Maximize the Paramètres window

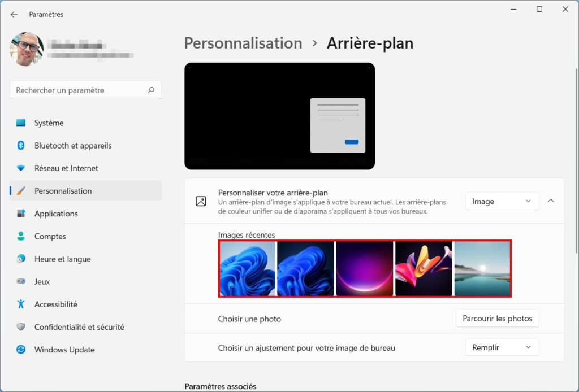coord(539,9)
